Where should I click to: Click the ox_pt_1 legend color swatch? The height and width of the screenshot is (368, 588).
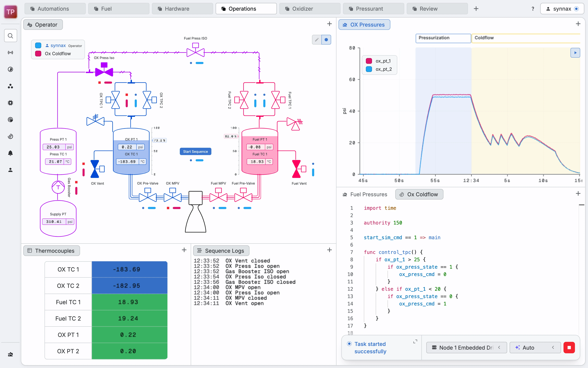(369, 61)
